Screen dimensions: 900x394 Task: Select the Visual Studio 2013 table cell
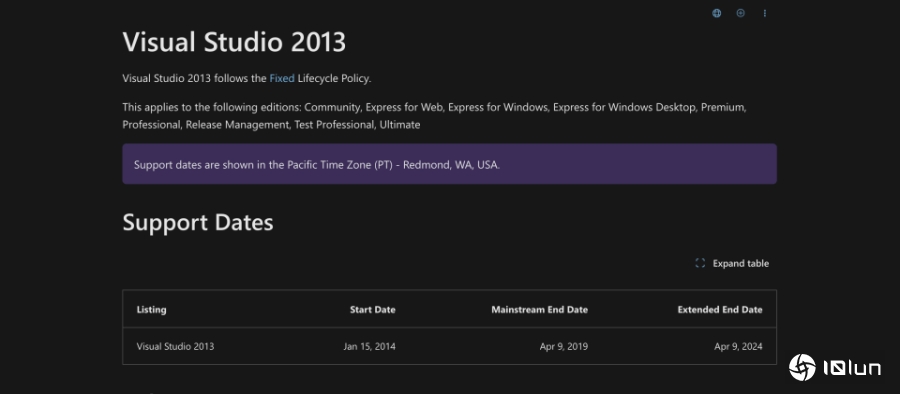pos(175,346)
